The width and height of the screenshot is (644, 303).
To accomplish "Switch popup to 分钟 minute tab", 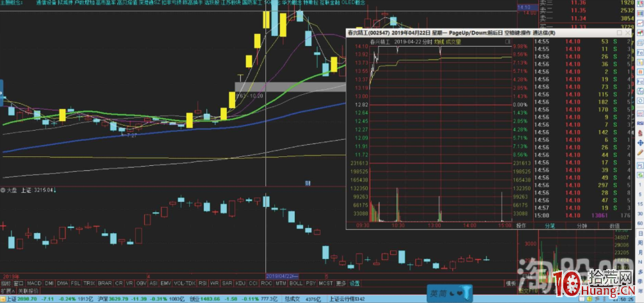I will click(582, 225).
